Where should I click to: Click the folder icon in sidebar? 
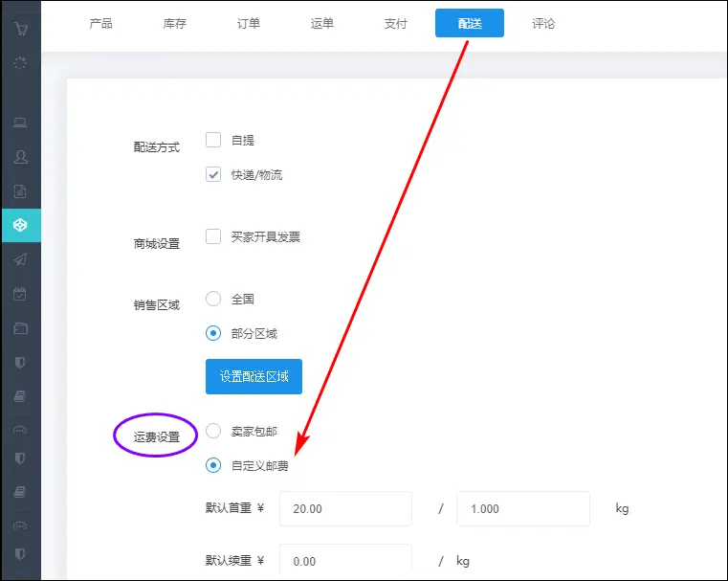pyautogui.click(x=20, y=328)
